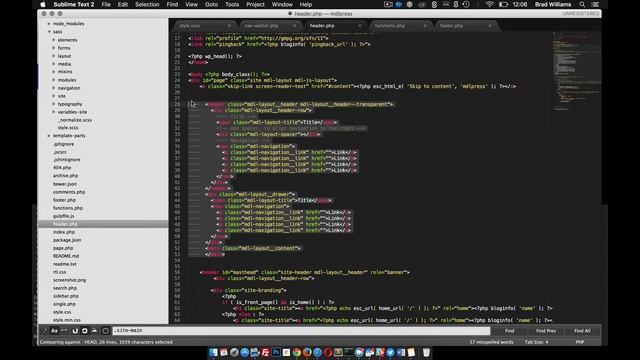Toggle case sensitive Aa option
The image size is (640, 360).
[54, 331]
